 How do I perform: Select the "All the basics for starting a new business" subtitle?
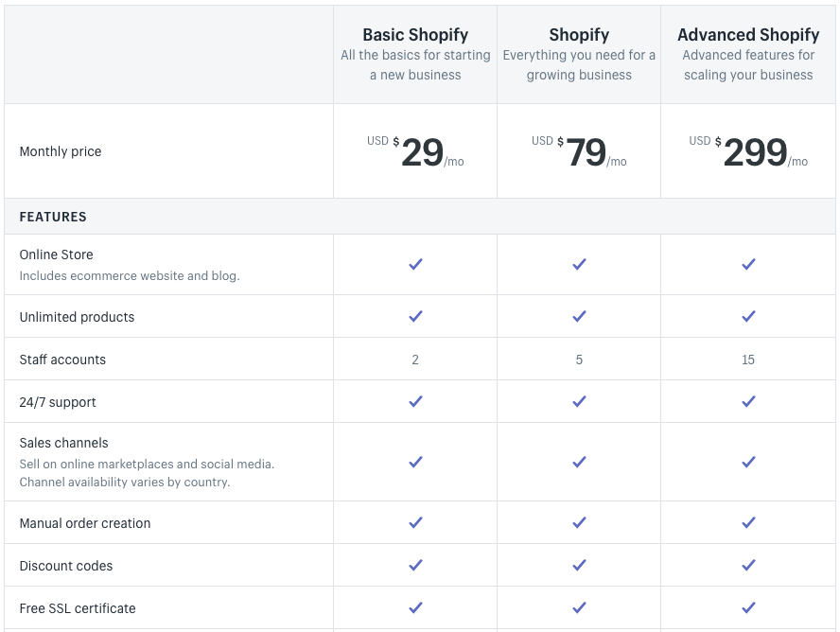coord(415,64)
